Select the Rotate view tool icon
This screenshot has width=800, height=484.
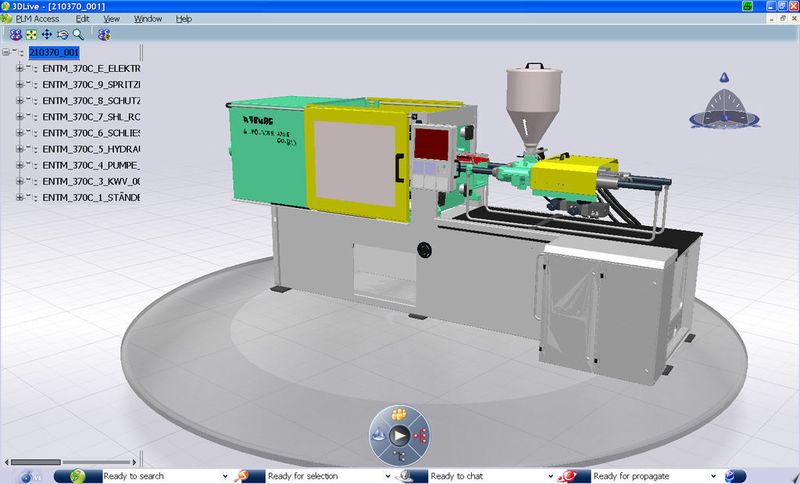click(x=63, y=35)
